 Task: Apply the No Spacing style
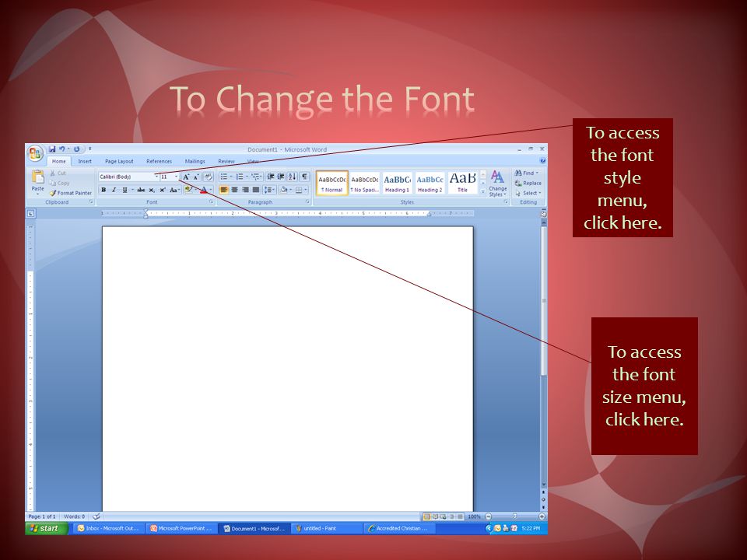(364, 183)
